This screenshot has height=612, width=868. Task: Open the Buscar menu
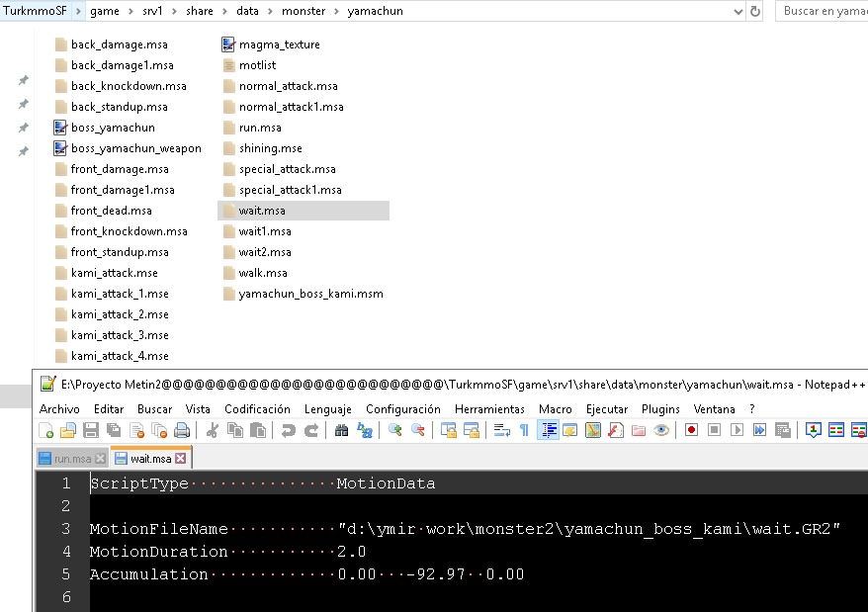tap(154, 409)
